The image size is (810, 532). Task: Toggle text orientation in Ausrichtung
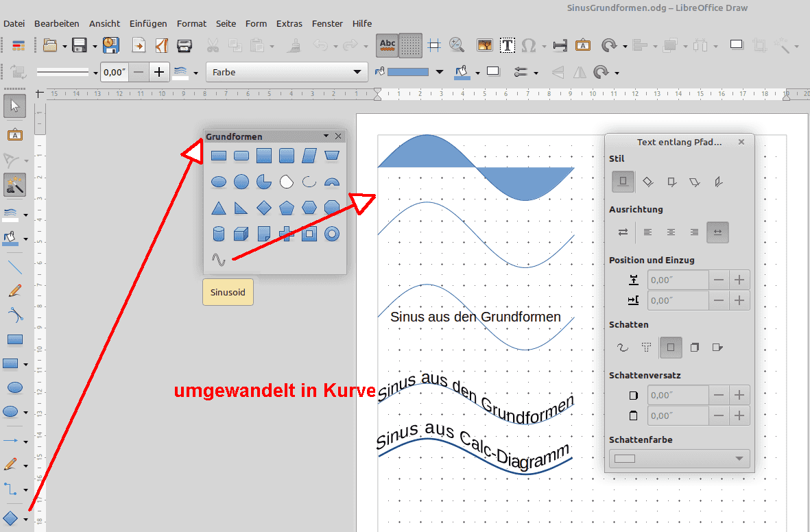click(x=623, y=232)
